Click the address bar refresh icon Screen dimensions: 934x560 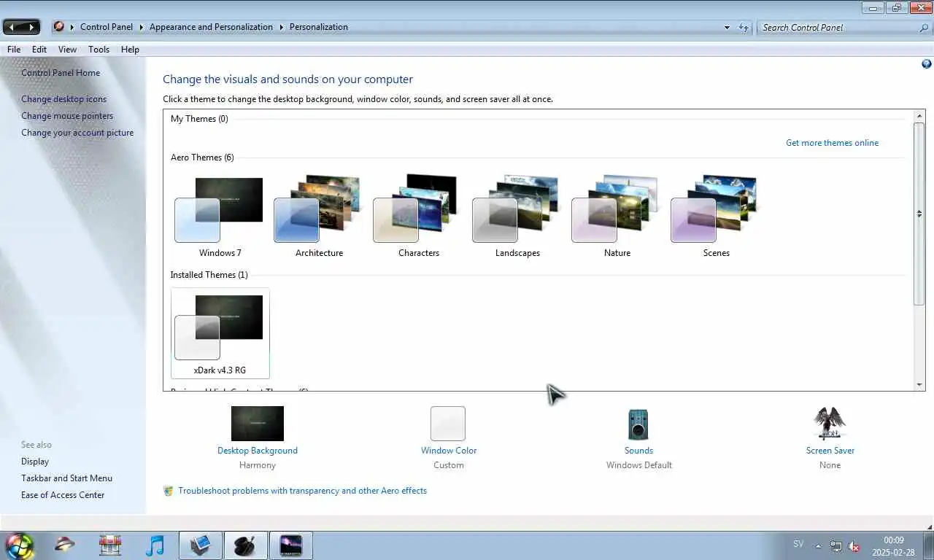tap(744, 28)
